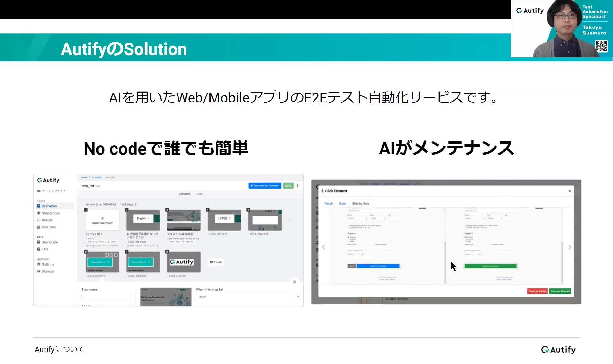Click the right comparison pane scrollbar
Viewport: 613px width, 364px height.
(562, 263)
